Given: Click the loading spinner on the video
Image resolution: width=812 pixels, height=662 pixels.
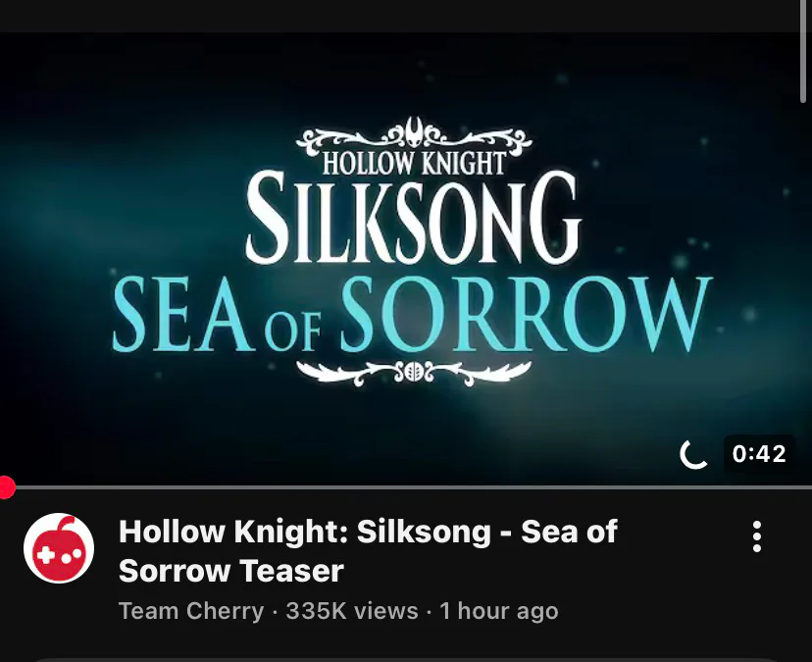Looking at the screenshot, I should (x=694, y=454).
